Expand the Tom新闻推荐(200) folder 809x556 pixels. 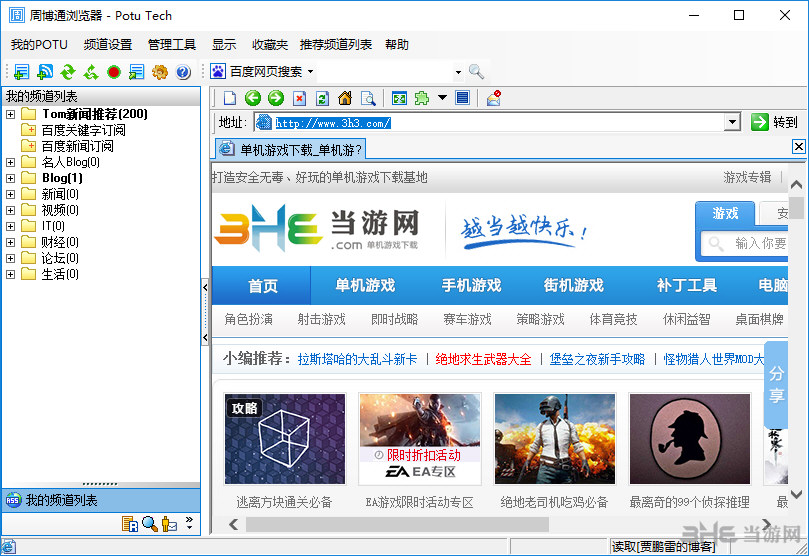[10, 114]
